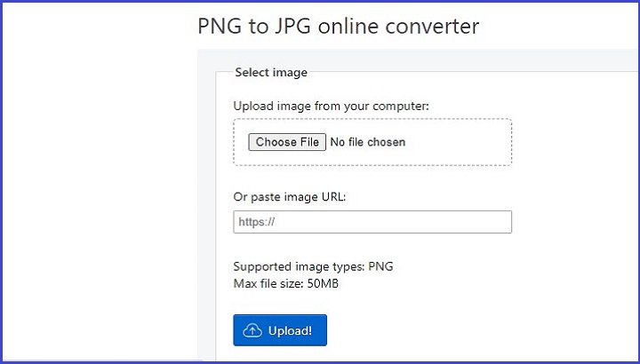Click the 'https://' placeholder text

coord(257,222)
